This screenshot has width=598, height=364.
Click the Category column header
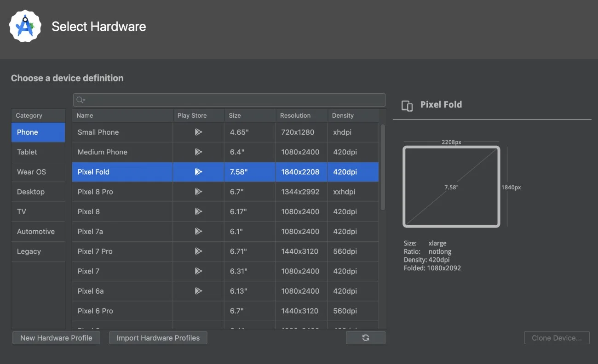point(38,115)
